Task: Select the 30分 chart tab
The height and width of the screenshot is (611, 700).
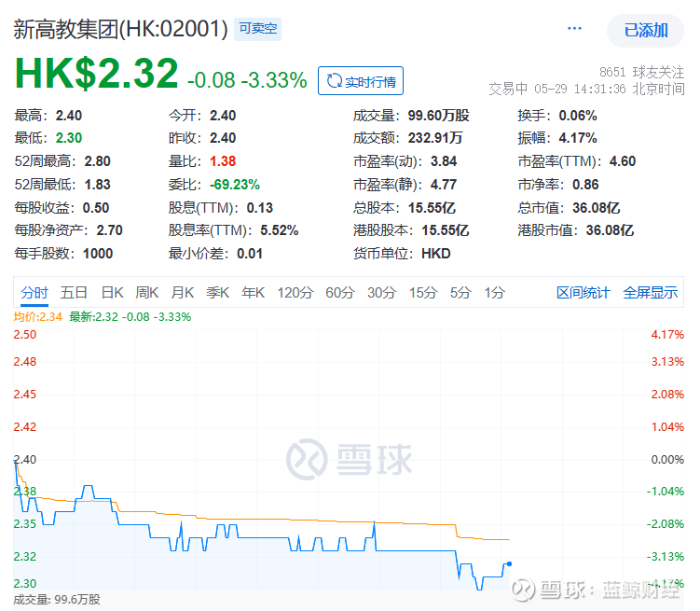Action: 382,293
